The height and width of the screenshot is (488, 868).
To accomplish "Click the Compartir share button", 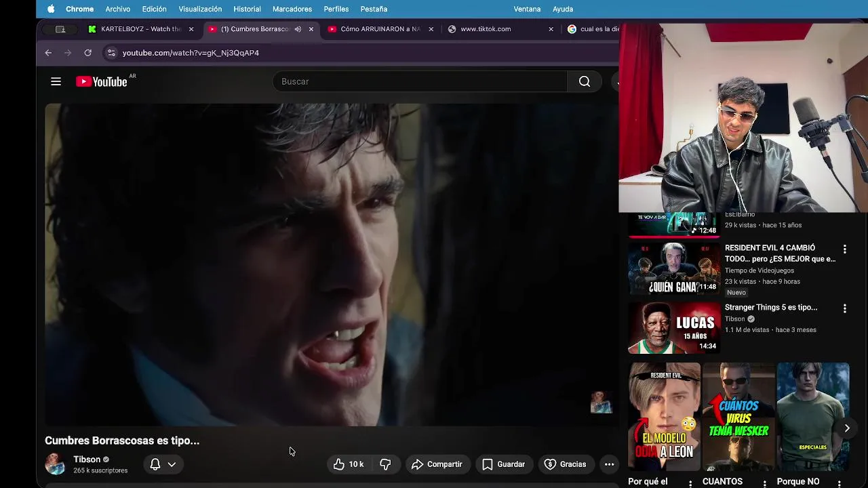I will 437,464.
